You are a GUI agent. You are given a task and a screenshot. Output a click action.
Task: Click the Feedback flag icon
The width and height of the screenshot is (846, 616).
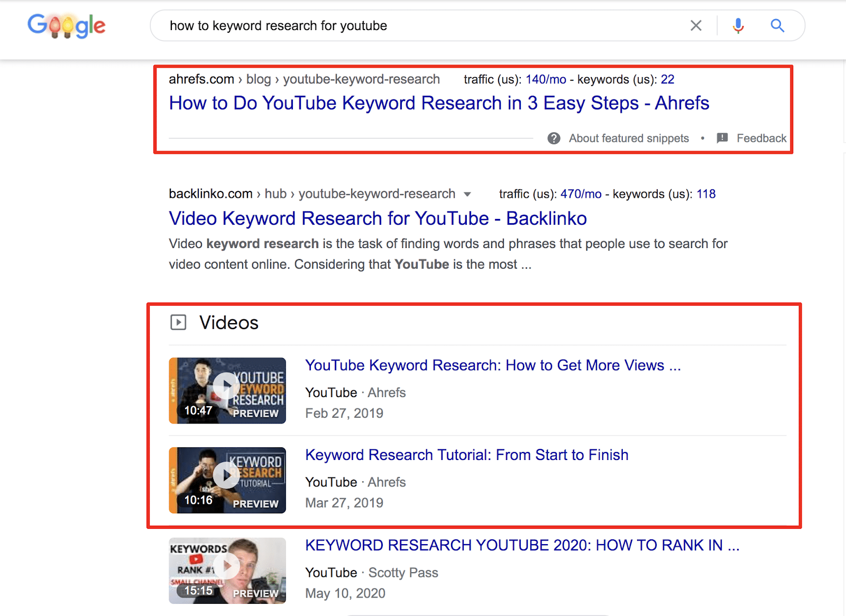[x=722, y=139]
